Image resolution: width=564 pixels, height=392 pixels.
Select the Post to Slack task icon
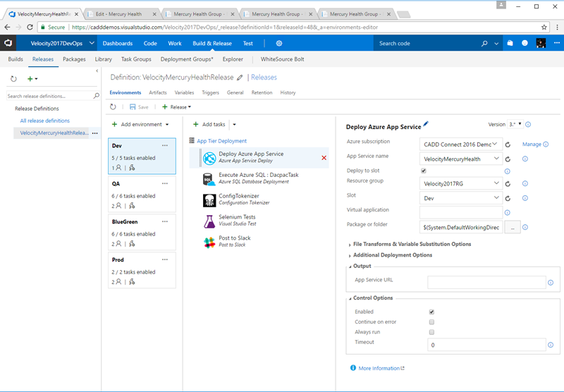(x=209, y=243)
